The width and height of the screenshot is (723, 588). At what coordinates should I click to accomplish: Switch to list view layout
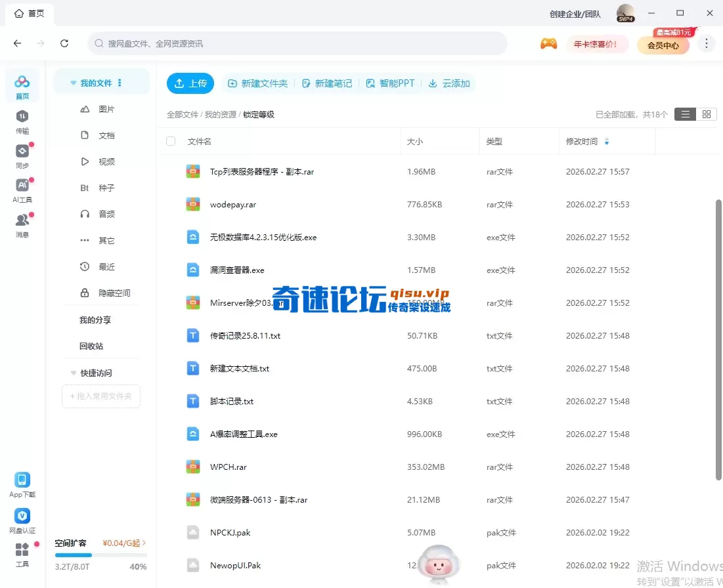tap(685, 114)
